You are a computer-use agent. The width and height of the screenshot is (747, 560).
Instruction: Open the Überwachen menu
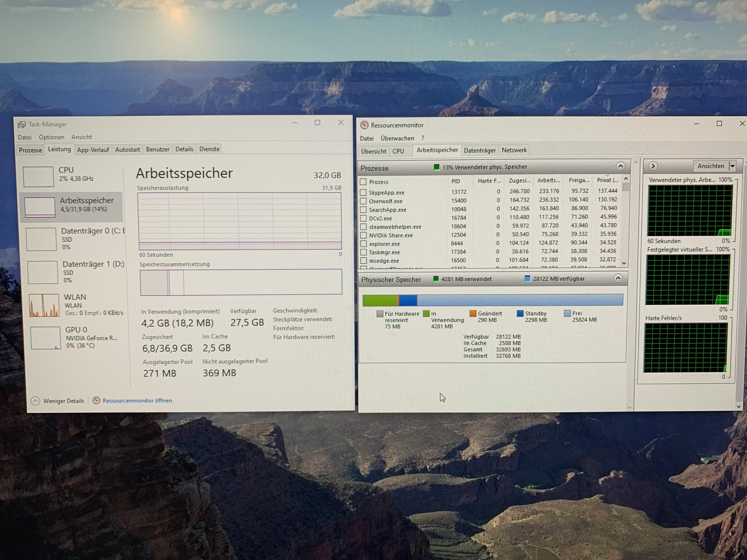397,138
